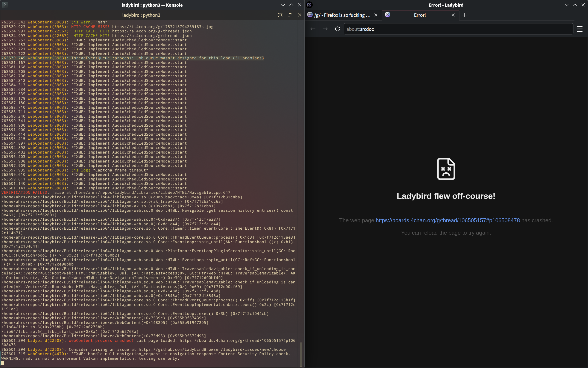Open the crashed 4chan thread link

click(447, 220)
